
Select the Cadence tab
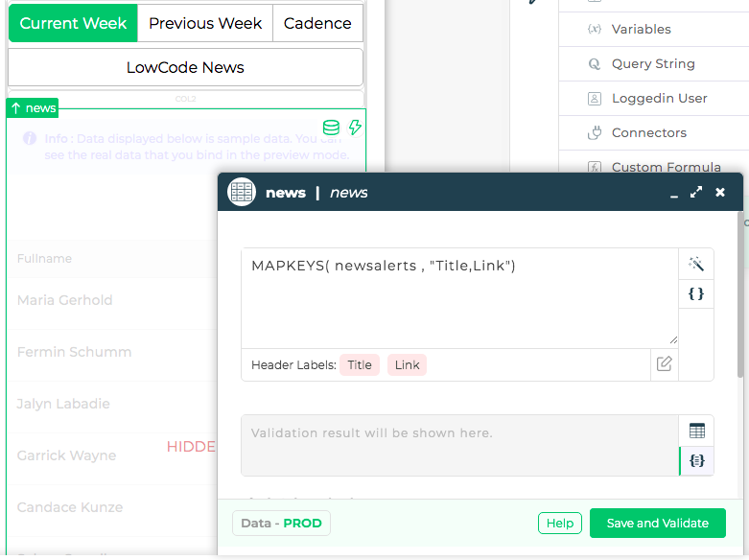point(317,23)
